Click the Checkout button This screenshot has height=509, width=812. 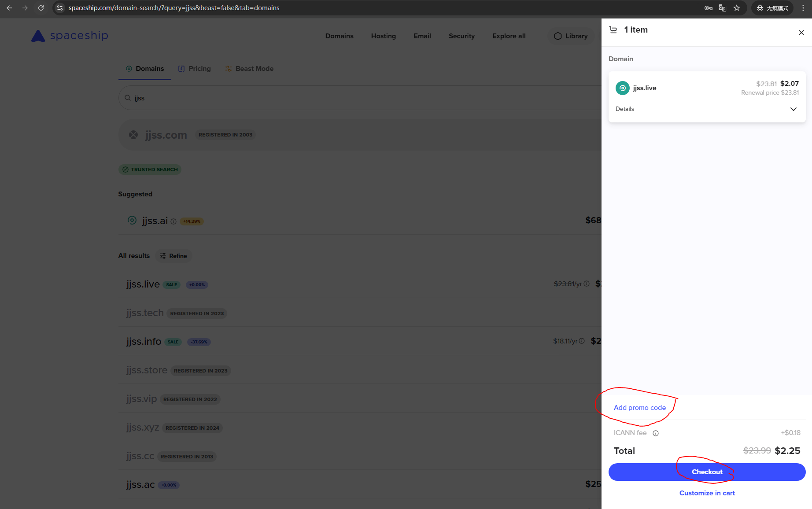coord(707,472)
